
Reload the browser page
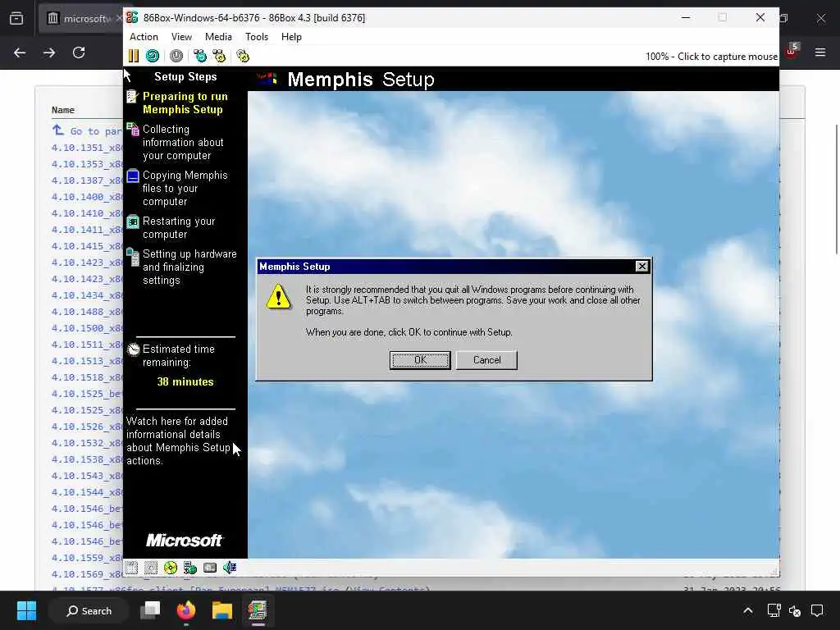(79, 52)
